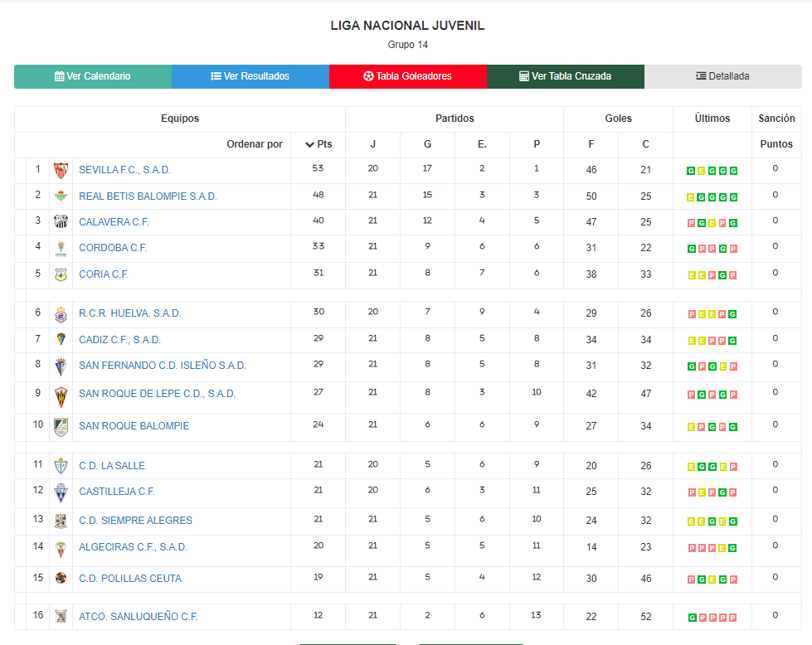Click the Cadiz C.F. crest icon
The image size is (812, 645).
click(61, 340)
